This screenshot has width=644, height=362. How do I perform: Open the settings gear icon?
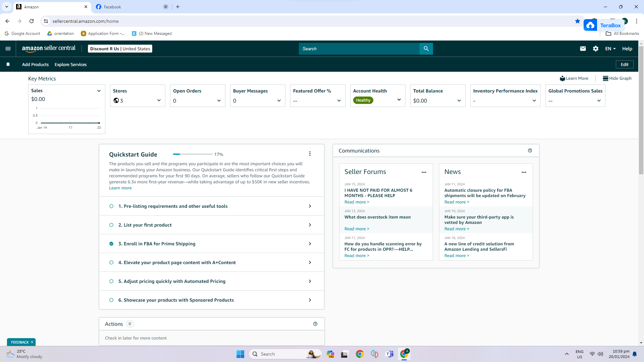(596, 49)
